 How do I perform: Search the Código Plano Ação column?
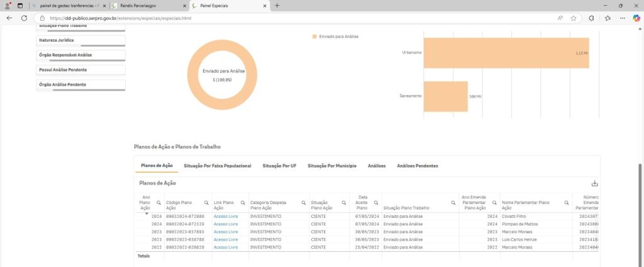point(206,203)
